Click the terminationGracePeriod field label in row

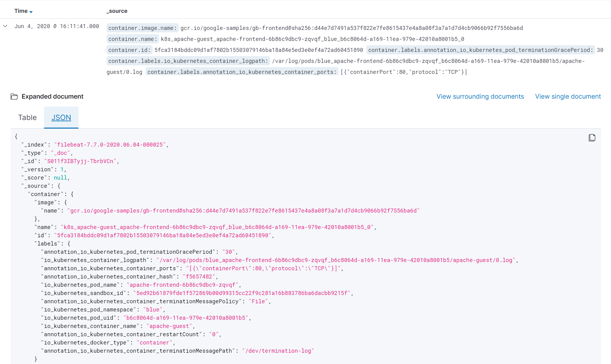[x=481, y=50]
